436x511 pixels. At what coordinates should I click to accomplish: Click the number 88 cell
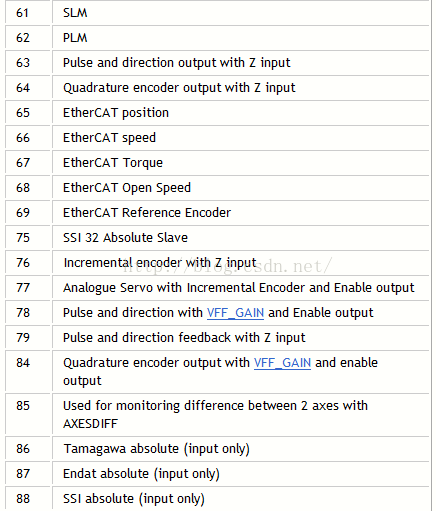click(x=28, y=499)
